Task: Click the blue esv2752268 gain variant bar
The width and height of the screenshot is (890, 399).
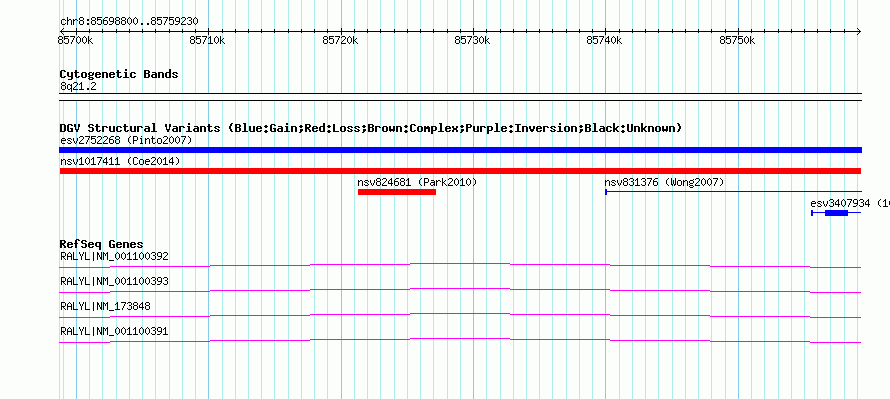Action: click(460, 150)
